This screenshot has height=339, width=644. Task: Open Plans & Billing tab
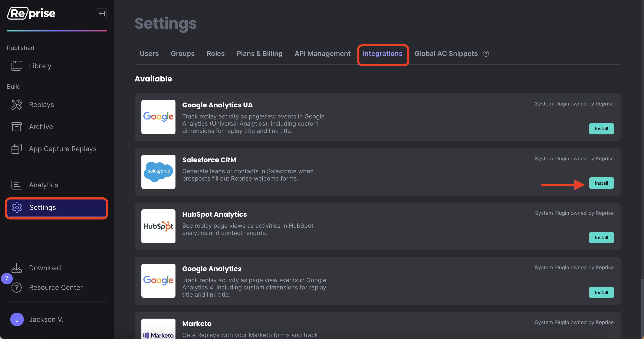(260, 54)
